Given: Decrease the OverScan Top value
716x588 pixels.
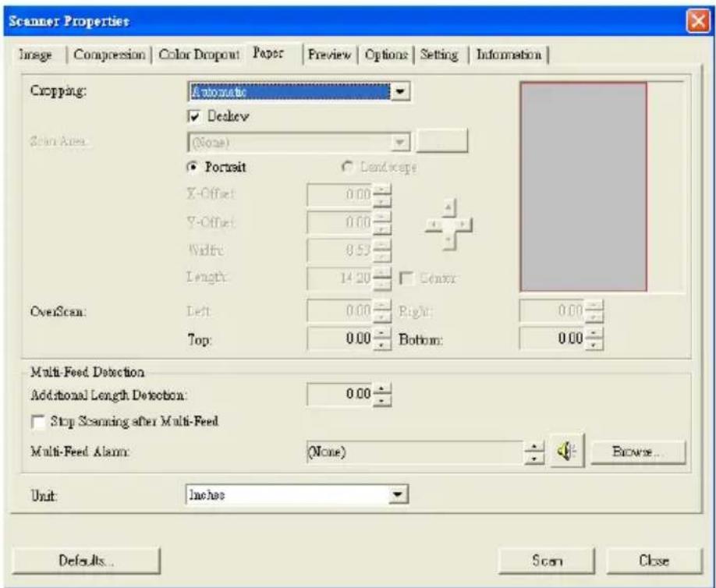Looking at the screenshot, I should [x=381, y=345].
